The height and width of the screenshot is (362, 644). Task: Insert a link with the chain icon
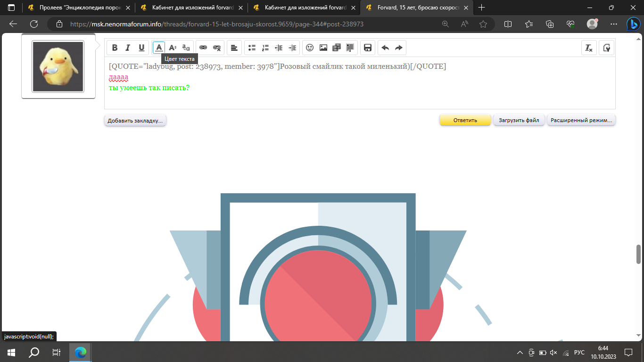click(203, 48)
